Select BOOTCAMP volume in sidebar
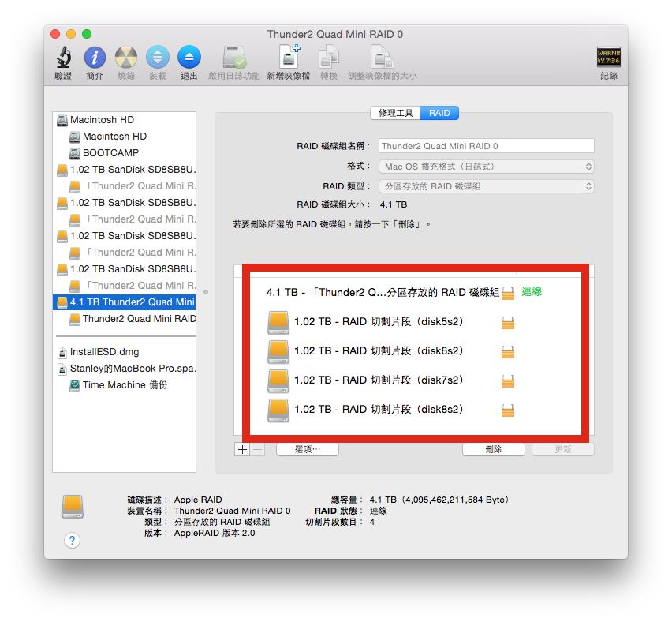 (x=110, y=153)
